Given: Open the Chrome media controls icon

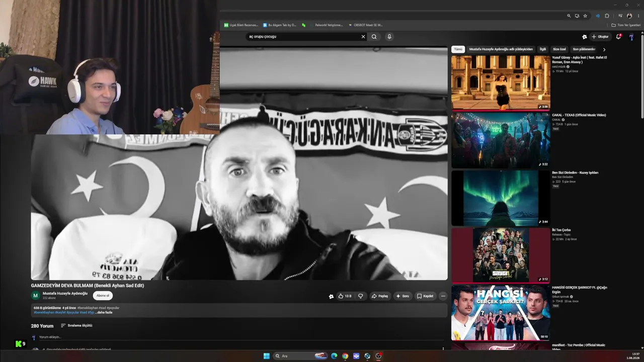Looking at the screenshot, I should [620, 16].
